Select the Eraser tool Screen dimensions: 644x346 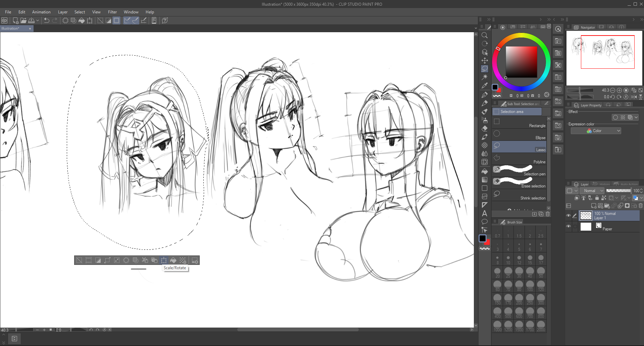point(485,128)
